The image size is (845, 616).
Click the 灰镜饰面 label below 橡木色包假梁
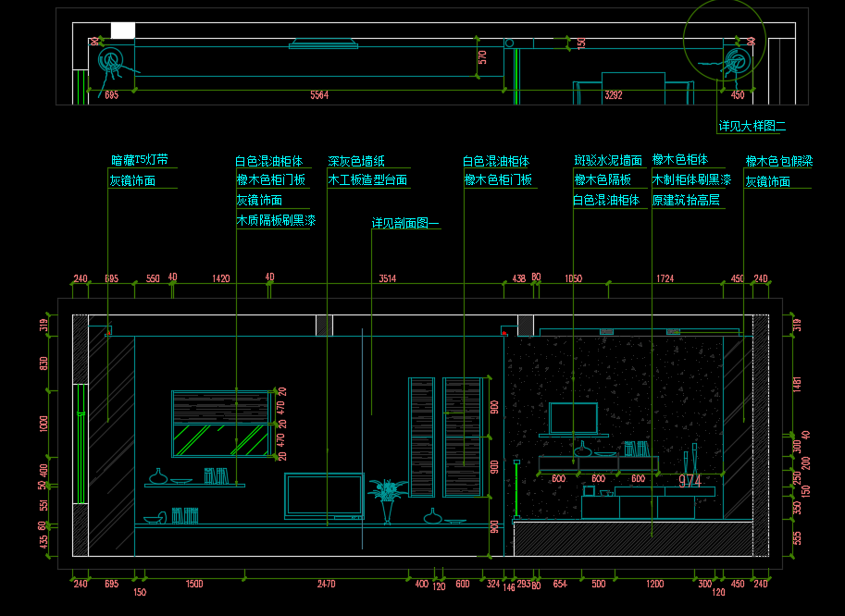[768, 181]
